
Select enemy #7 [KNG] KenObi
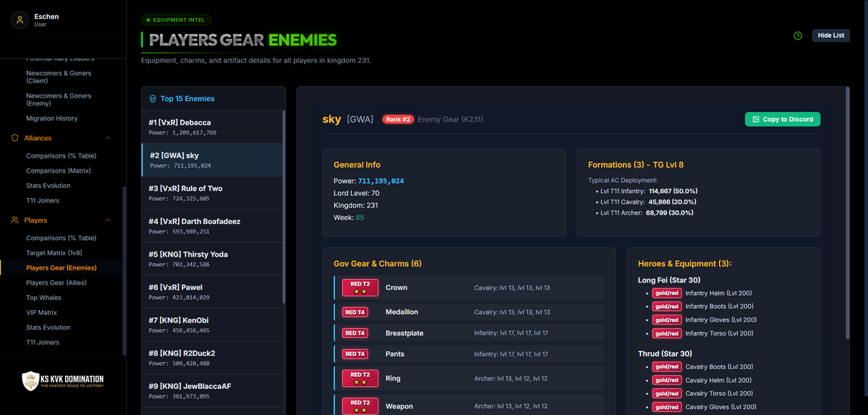(x=211, y=325)
